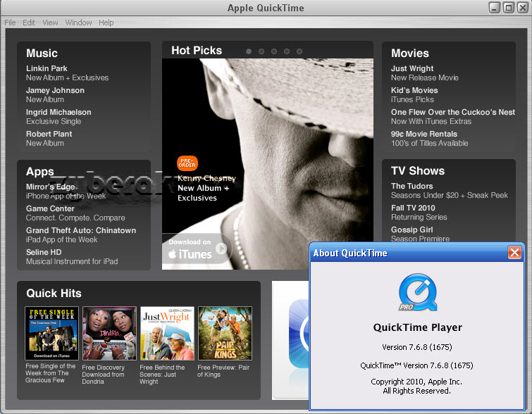This screenshot has height=414, width=532.
Task: Open the View menu
Action: tap(50, 23)
